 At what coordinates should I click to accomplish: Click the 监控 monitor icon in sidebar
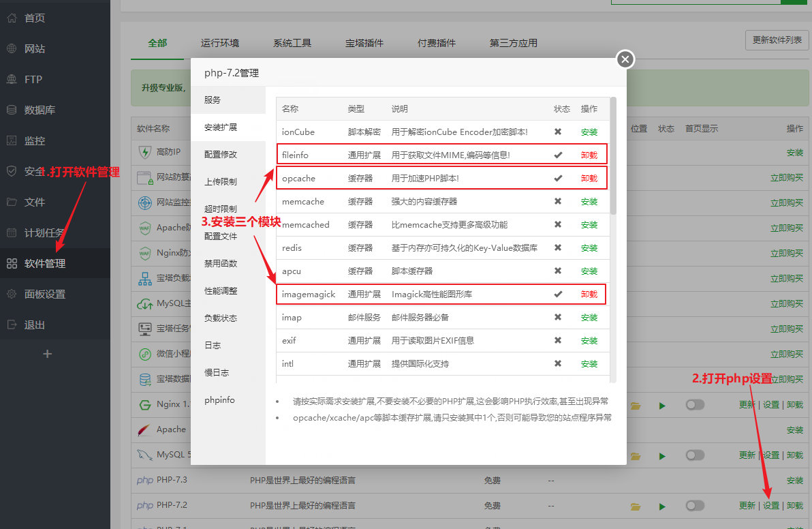tap(12, 140)
